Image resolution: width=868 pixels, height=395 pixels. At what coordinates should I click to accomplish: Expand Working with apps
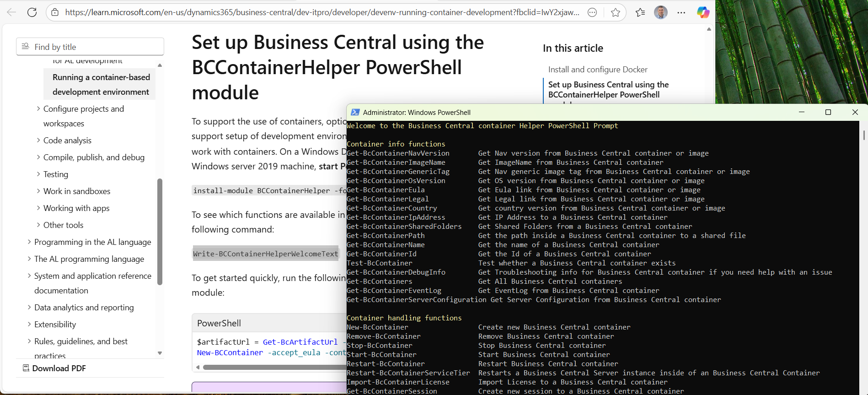[38, 208]
